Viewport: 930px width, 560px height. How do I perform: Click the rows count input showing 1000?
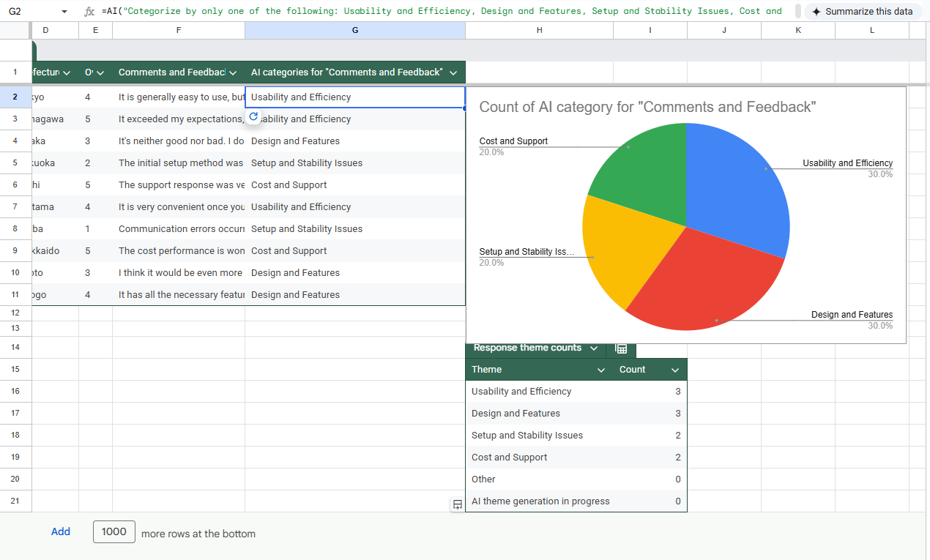click(x=114, y=532)
